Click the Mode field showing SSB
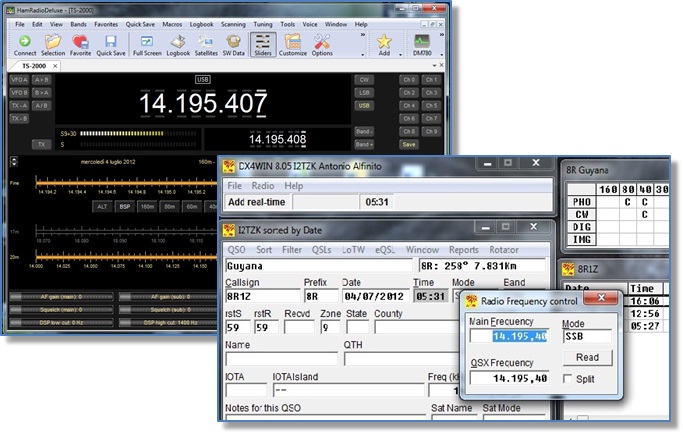The height and width of the screenshot is (434, 683). 587,336
